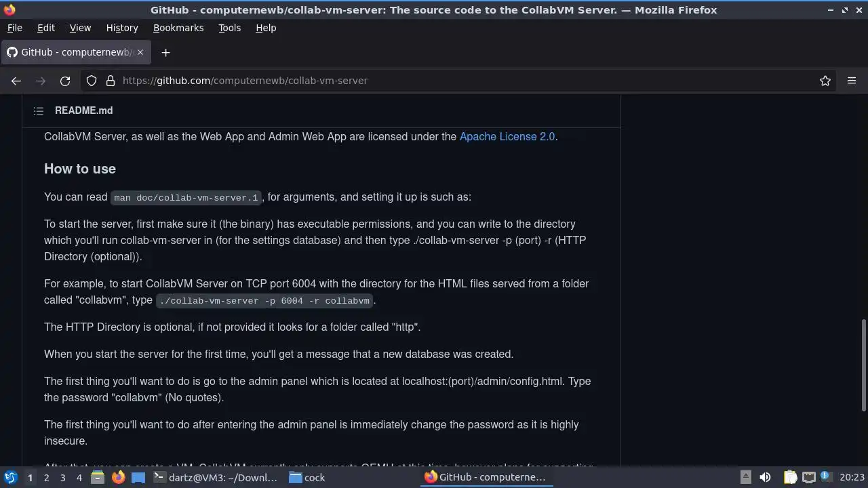Screen dimensions: 868x488
Task: Open the network connection tray icon
Action: point(808,477)
